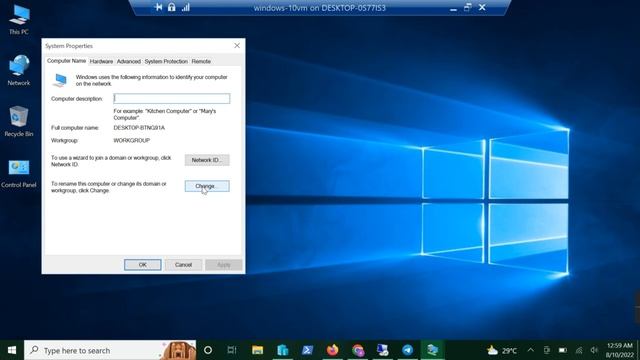Click the signal strength icon on connection bar
The image size is (640, 360).
186,7
